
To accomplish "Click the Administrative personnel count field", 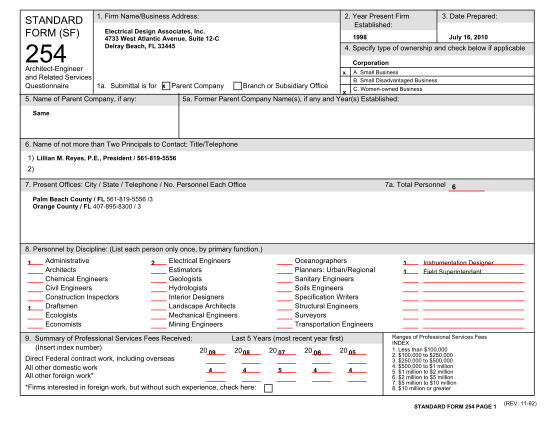I will 35,262.
